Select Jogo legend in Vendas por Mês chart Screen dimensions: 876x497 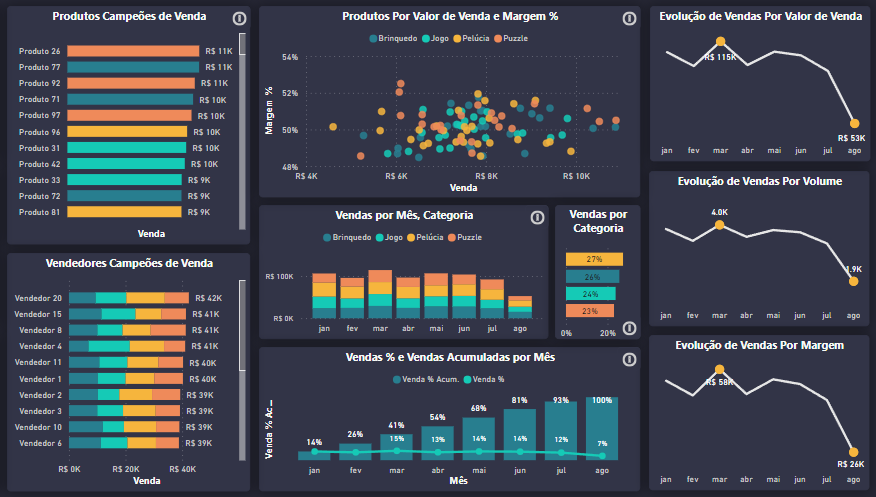tap(378, 237)
